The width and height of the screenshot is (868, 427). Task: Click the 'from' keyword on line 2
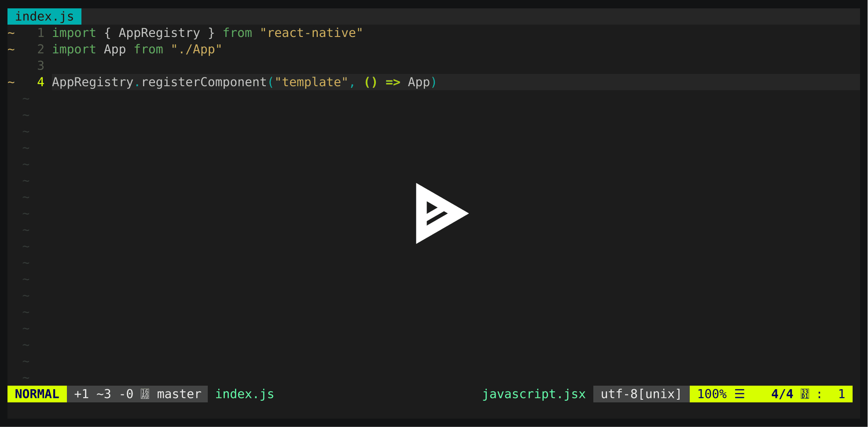pyautogui.click(x=149, y=49)
